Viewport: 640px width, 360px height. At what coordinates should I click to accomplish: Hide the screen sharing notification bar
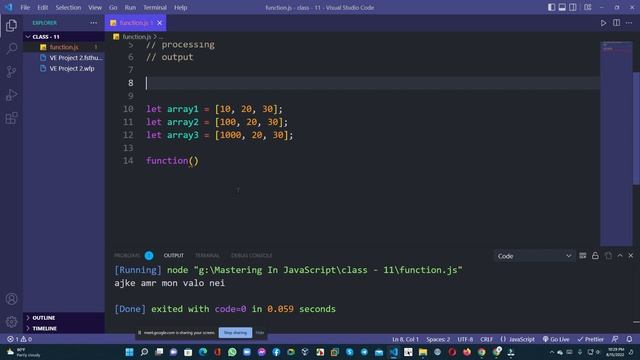click(260, 333)
